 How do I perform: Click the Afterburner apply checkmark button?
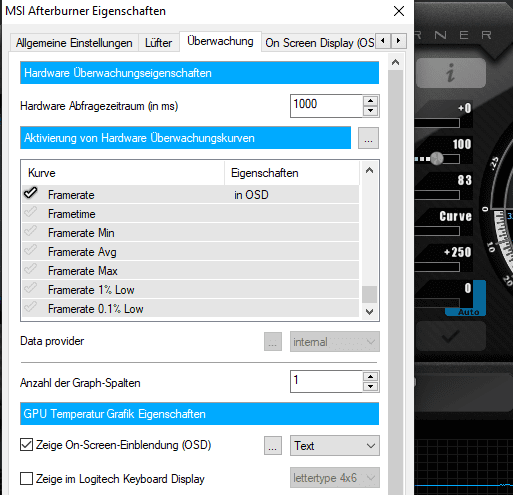tap(451, 336)
